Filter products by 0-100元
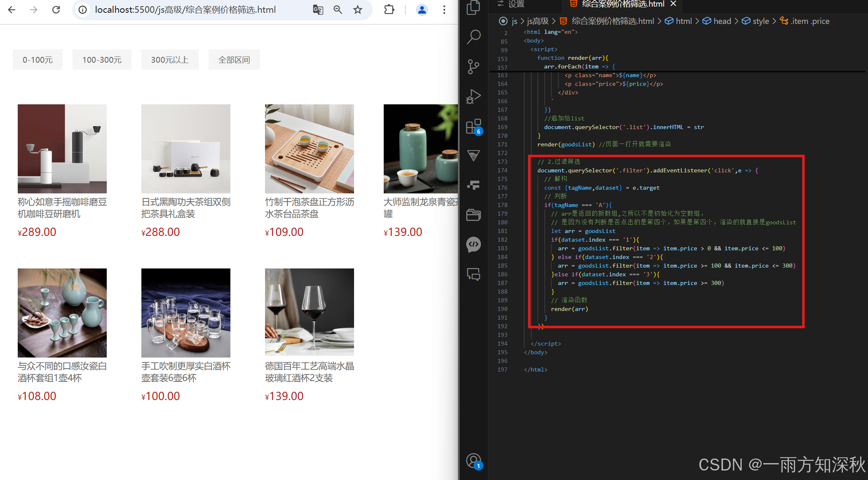868x480 pixels. tap(38, 60)
